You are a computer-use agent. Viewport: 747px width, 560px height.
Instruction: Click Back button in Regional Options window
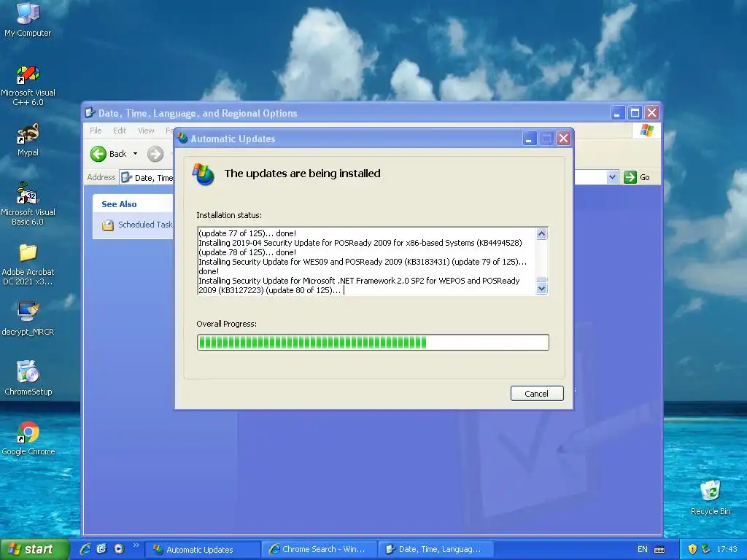pyautogui.click(x=109, y=154)
